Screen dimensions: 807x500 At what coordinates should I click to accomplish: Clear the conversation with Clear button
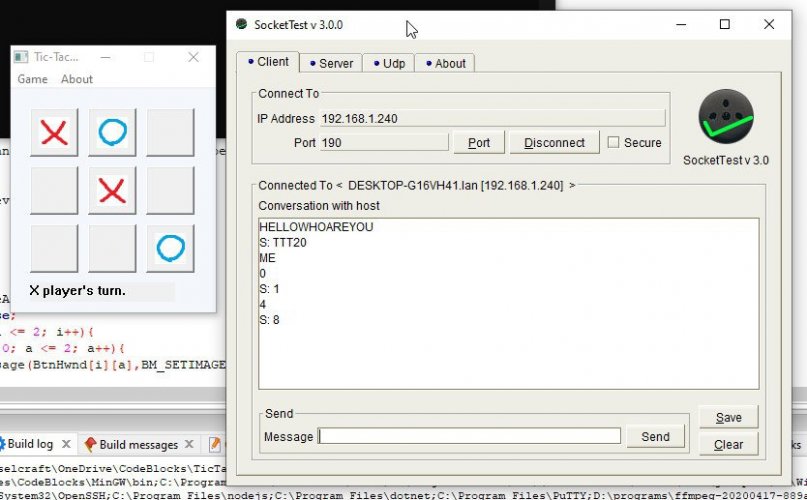click(728, 445)
